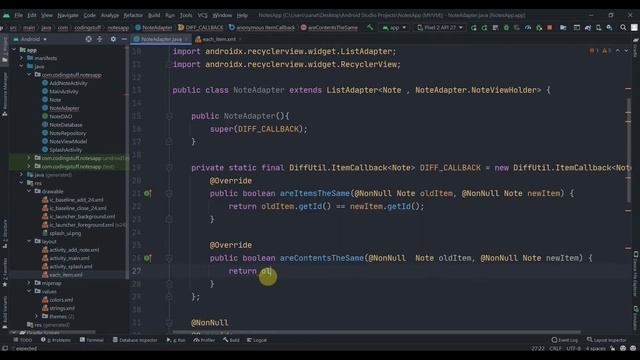Image resolution: width=640 pixels, height=360 pixels.
Task: Collapse the values folder
Action: [29, 291]
